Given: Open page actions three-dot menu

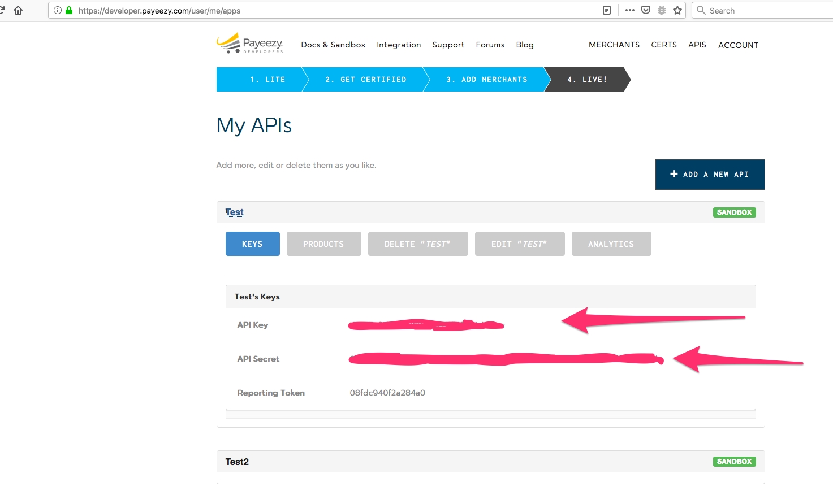Looking at the screenshot, I should click(630, 10).
